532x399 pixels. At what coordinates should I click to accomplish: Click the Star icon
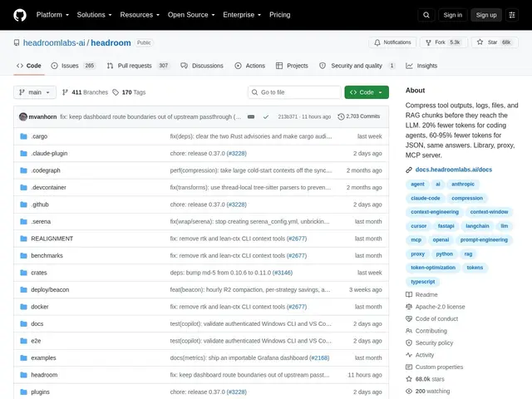click(x=480, y=42)
